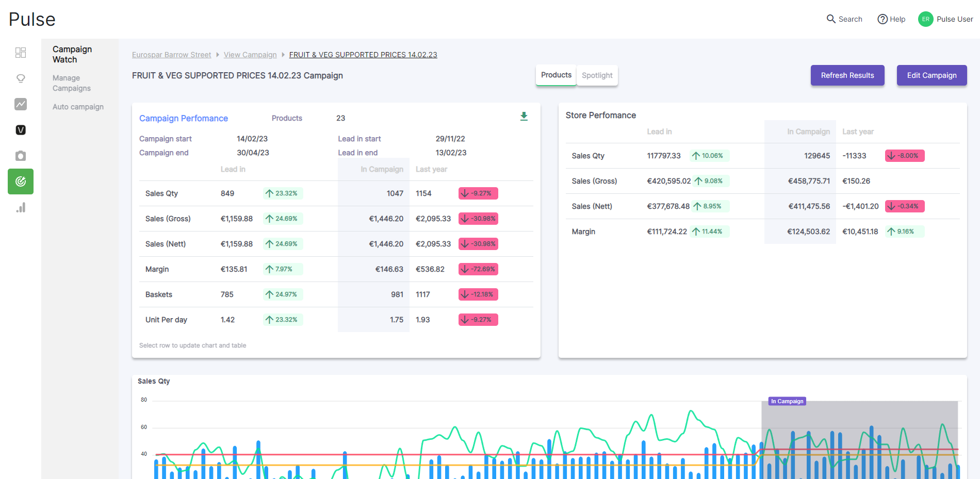Select the Margin row in Campaign Performance
Screen dimensions: 980x479
(x=157, y=269)
